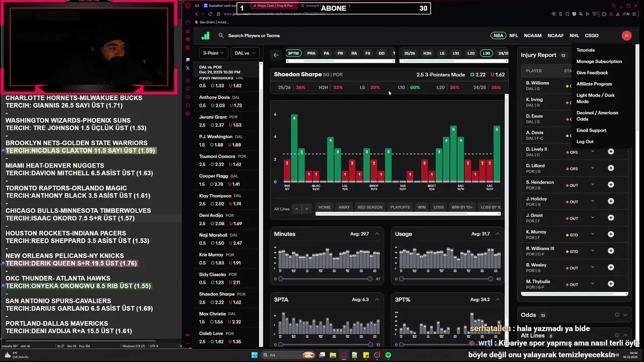This screenshot has height=362, width=644.
Task: Click the Search Players or Teams field
Action: (x=254, y=36)
